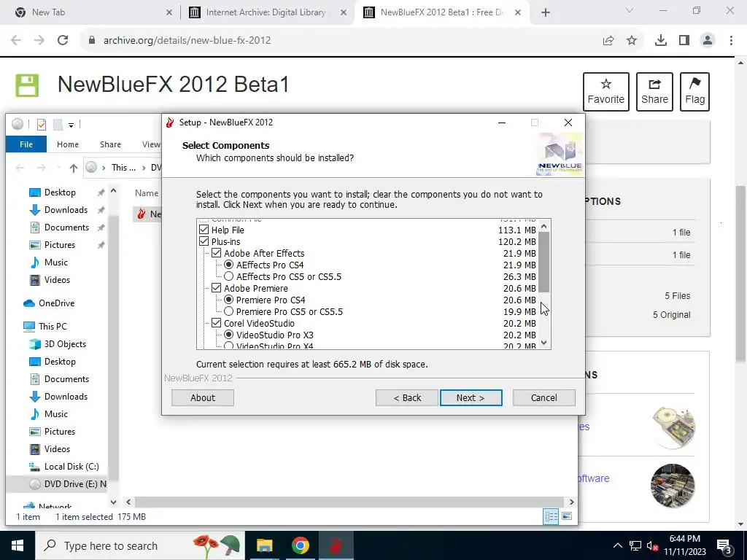The height and width of the screenshot is (560, 747).
Task: Click the share page icon in address bar
Action: click(x=608, y=41)
